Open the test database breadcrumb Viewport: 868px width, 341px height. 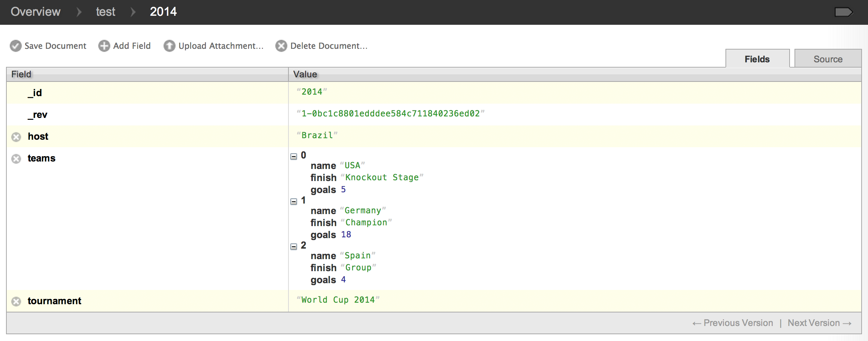tap(105, 12)
